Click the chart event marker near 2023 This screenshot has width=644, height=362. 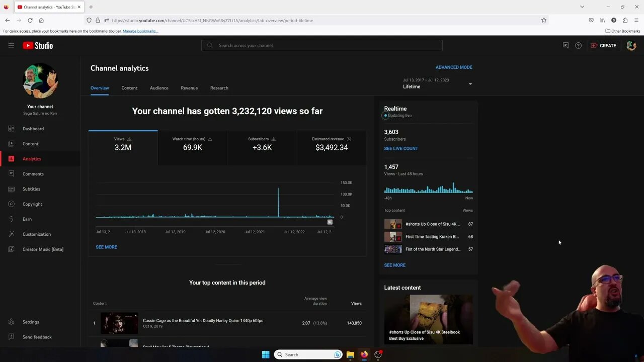pos(330,222)
